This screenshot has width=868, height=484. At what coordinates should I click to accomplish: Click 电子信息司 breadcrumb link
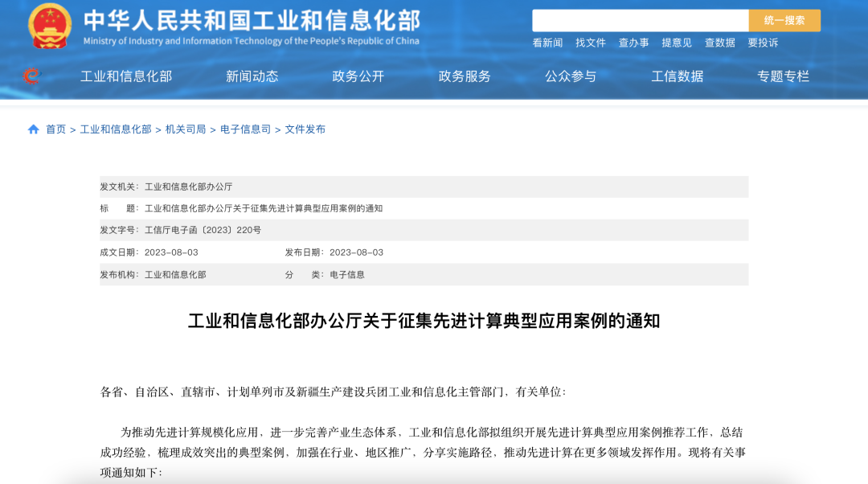245,129
